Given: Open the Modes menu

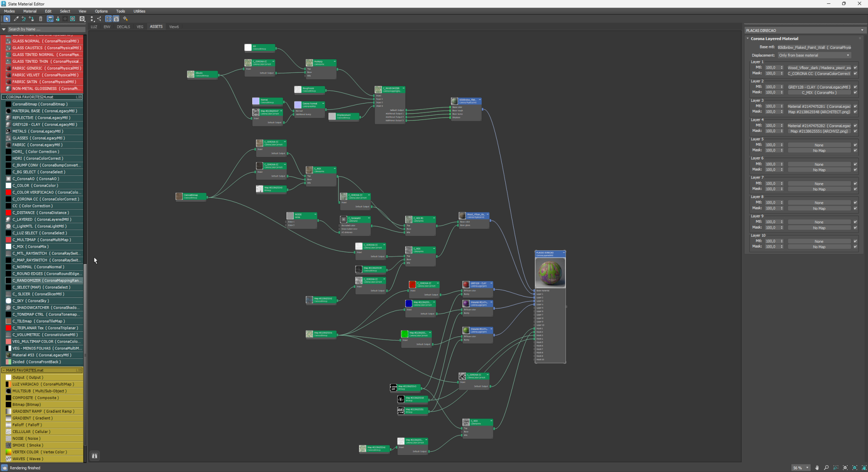Looking at the screenshot, I should click(x=9, y=11).
